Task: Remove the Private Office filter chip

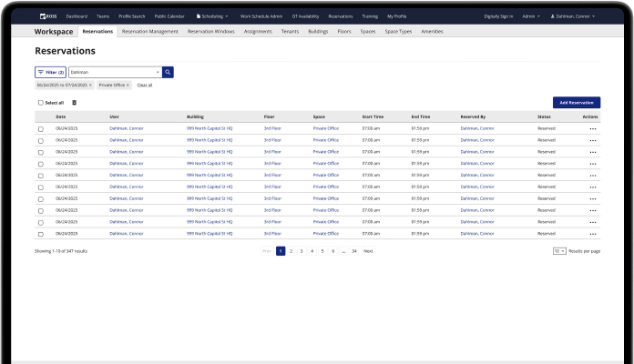Action: (x=128, y=85)
